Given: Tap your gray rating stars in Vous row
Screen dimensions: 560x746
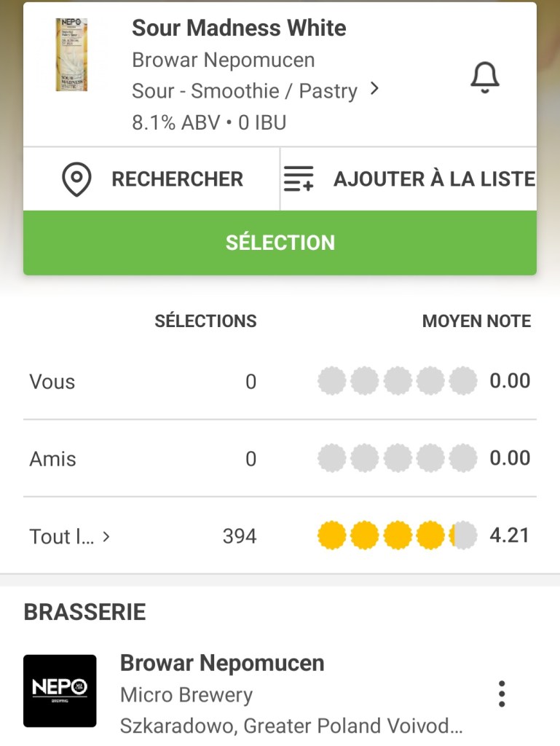Looking at the screenshot, I should [x=397, y=381].
